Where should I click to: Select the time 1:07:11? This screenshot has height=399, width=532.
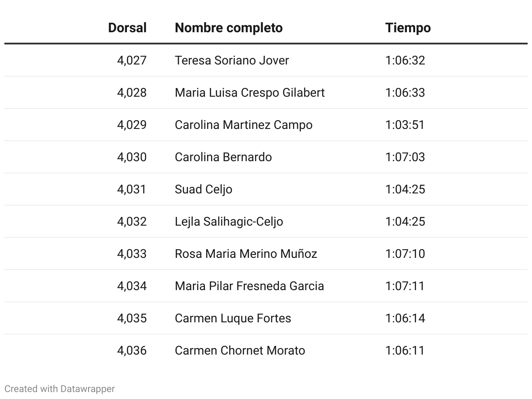(405, 286)
